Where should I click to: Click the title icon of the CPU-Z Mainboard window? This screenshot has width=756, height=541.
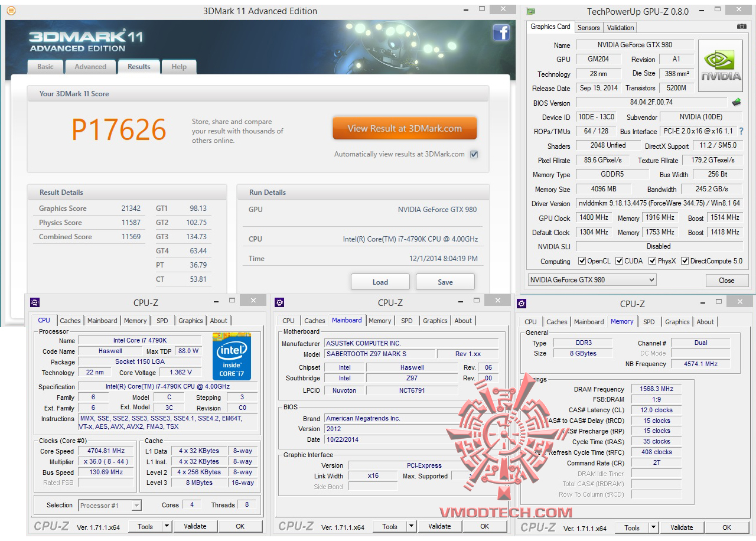tap(280, 302)
